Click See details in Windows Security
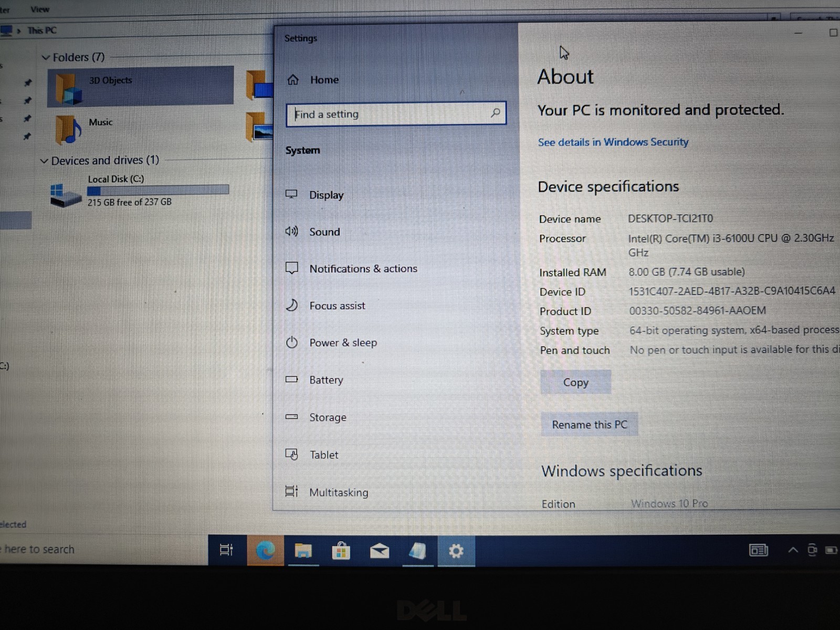The image size is (840, 630). pyautogui.click(x=613, y=142)
